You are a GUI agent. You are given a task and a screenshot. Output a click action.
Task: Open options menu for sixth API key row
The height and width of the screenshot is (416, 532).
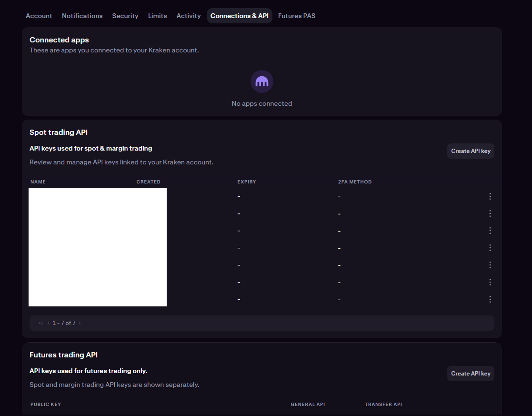(490, 282)
